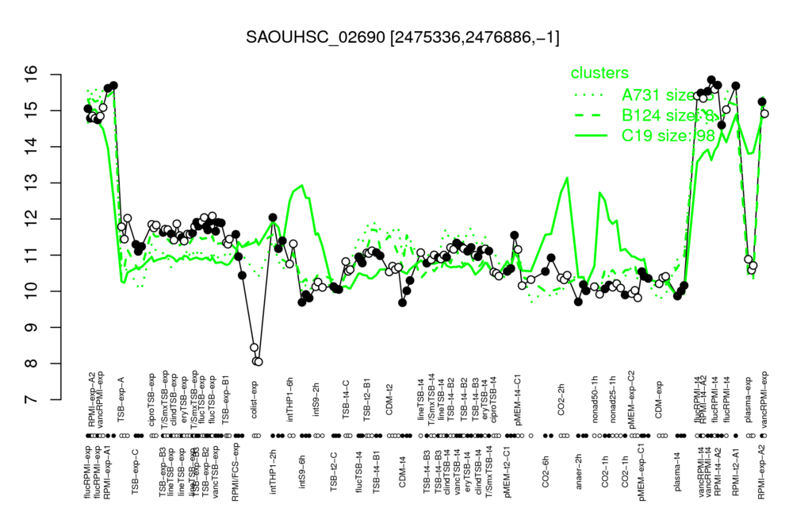The height and width of the screenshot is (508, 812).
Task: Click y-axis tick label 8
Action: click(31, 364)
